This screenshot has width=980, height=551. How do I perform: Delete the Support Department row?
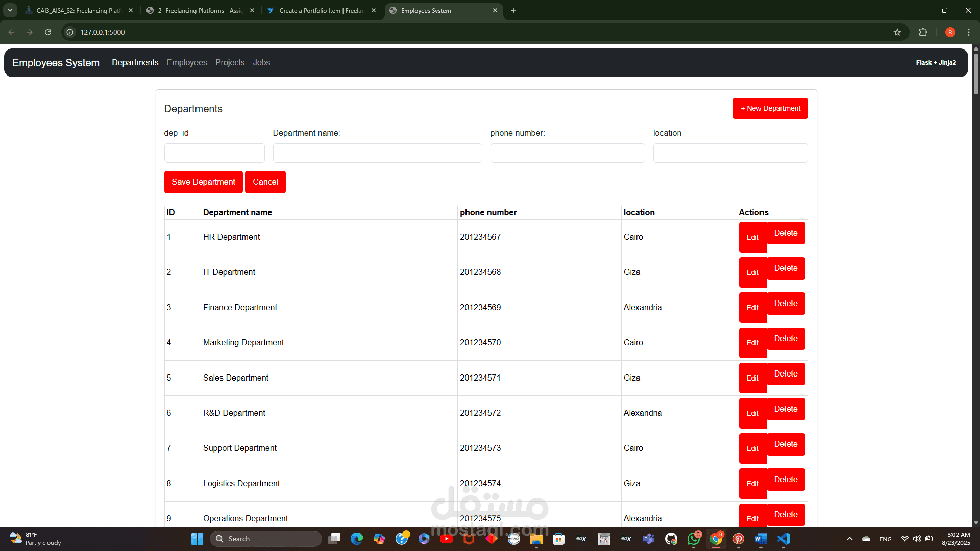point(786,444)
